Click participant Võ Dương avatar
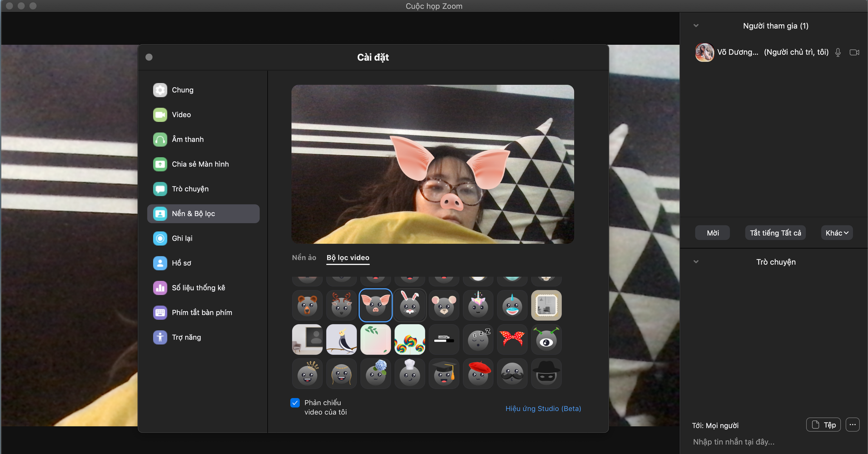Screen dimensions: 868x454 (705, 53)
